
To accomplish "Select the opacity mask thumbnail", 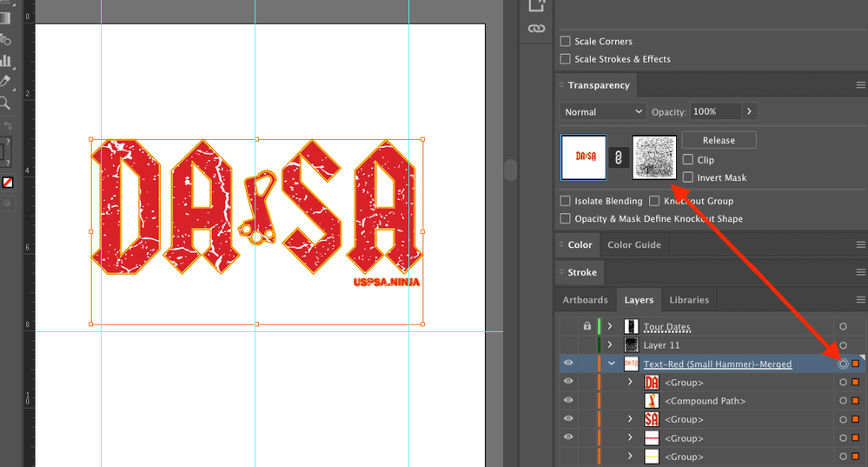I will pos(654,157).
